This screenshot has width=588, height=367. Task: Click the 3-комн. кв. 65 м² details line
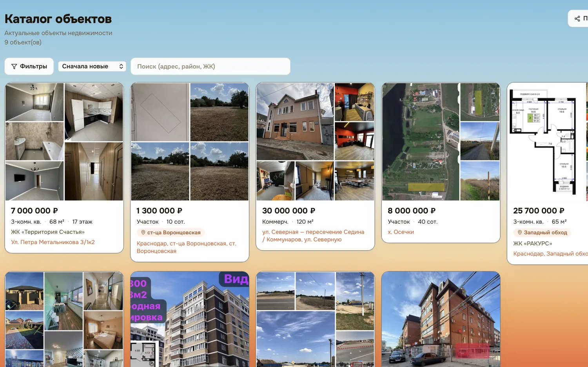(540, 222)
